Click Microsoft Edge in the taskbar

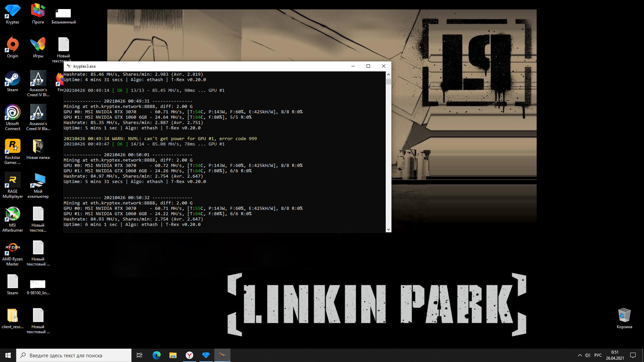tap(157, 355)
